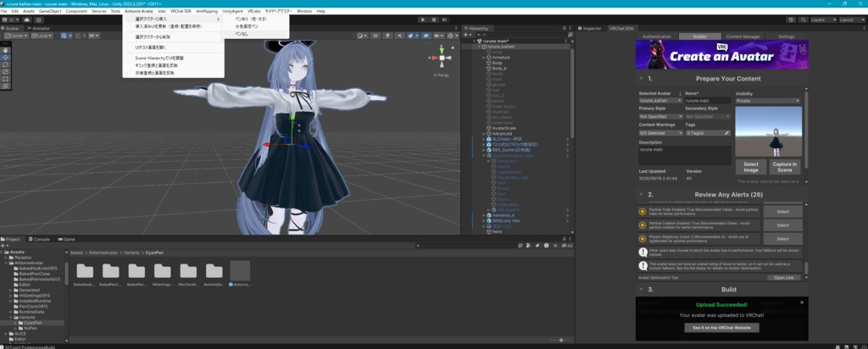Click the avatar Name input field
The image size is (868, 349).
click(708, 101)
